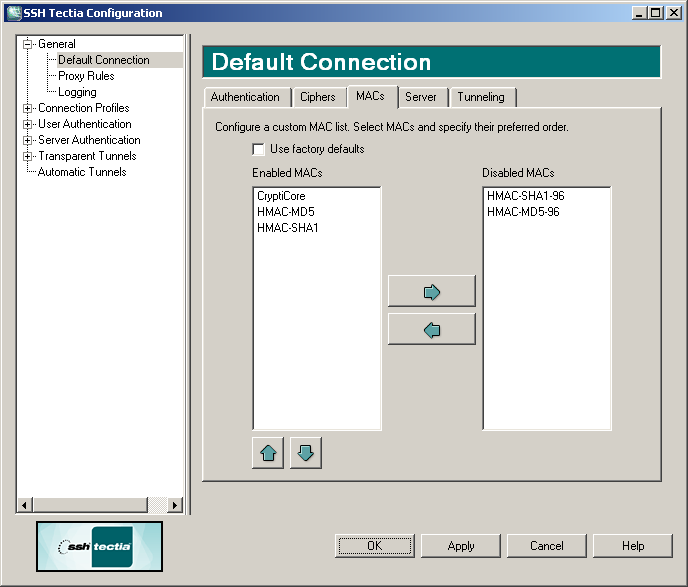
Task: Open the Tunneling tab
Action: (x=480, y=97)
